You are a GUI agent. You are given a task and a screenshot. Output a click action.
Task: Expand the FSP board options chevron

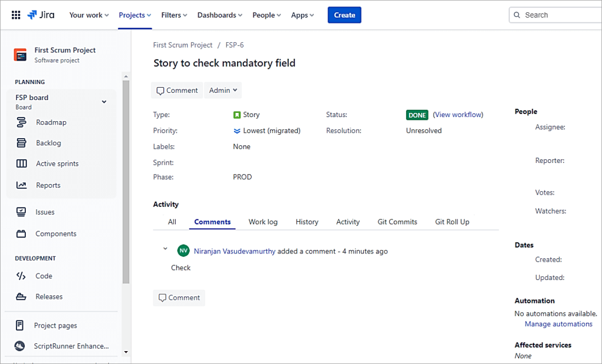point(104,101)
